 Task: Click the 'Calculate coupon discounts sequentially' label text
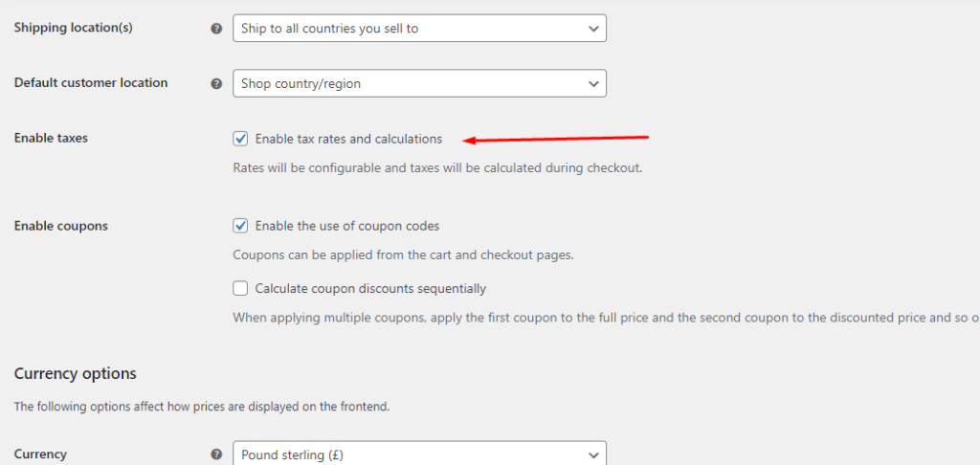click(x=370, y=288)
